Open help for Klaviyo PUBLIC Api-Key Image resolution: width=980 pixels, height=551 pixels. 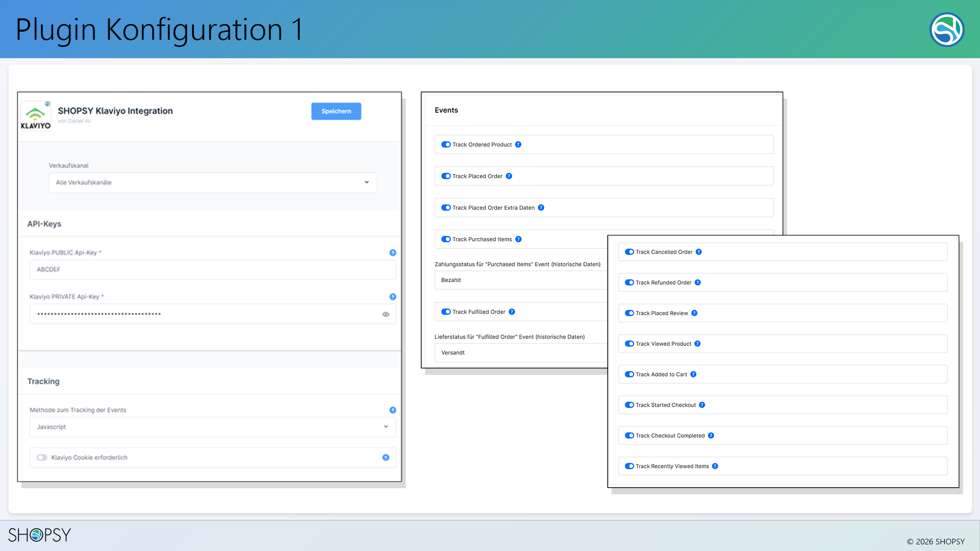[x=393, y=253]
